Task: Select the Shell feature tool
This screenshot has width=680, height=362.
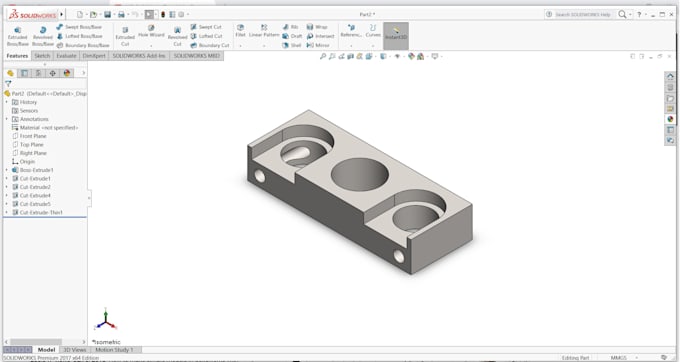Action: [291, 45]
